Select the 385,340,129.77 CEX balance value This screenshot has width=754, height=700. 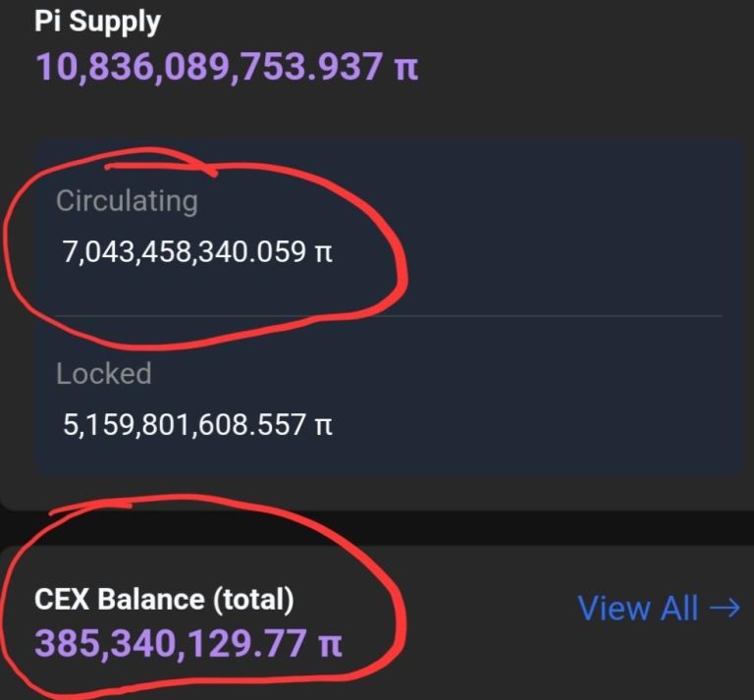point(174,644)
